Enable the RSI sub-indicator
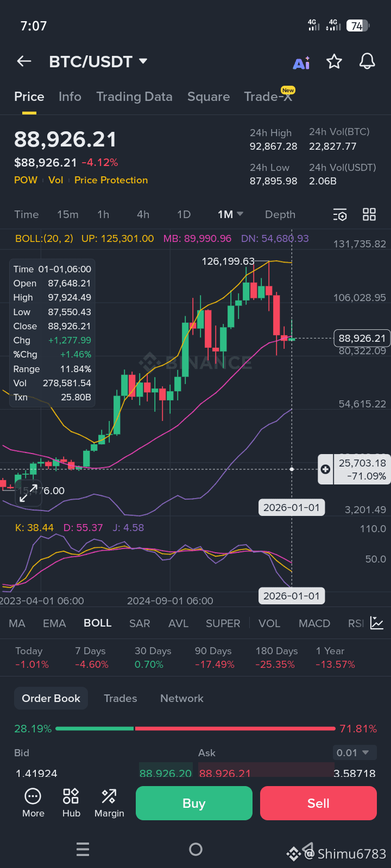 pos(356,623)
